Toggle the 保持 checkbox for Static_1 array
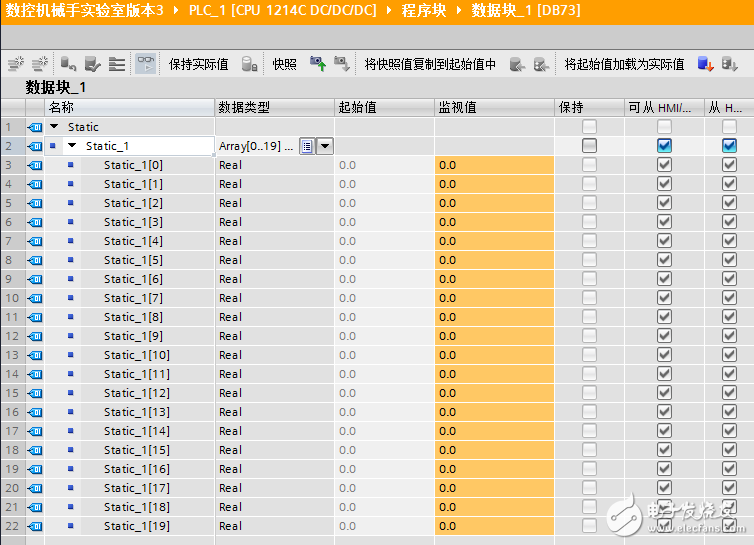Image resolution: width=754 pixels, height=545 pixels. [589, 146]
